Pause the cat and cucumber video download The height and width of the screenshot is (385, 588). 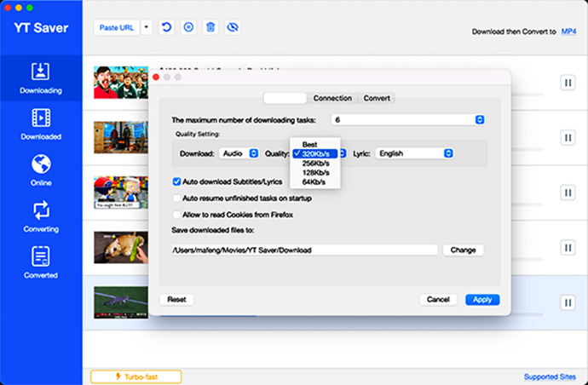click(x=568, y=248)
